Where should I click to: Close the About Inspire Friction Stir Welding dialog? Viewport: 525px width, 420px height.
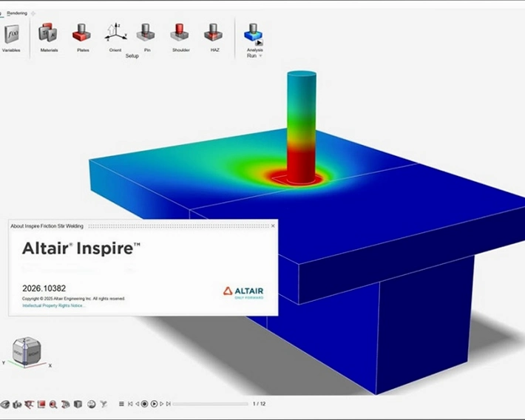coord(273,226)
